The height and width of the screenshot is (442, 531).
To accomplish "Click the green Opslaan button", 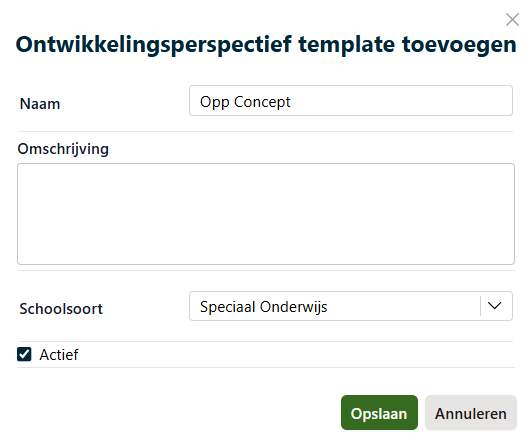I will click(x=379, y=413).
